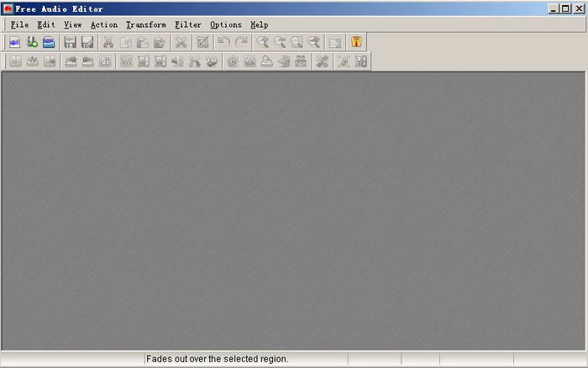Click the magnifier over rectangle Zoom Selection icon
Screen dimensions: 588x368
297,42
